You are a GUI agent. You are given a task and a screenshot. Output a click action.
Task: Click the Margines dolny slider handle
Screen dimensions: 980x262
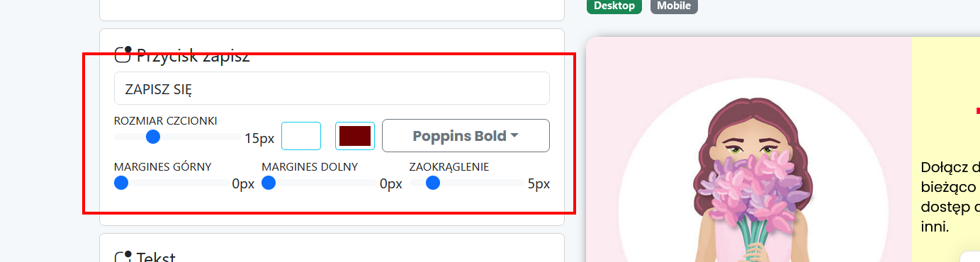269,183
